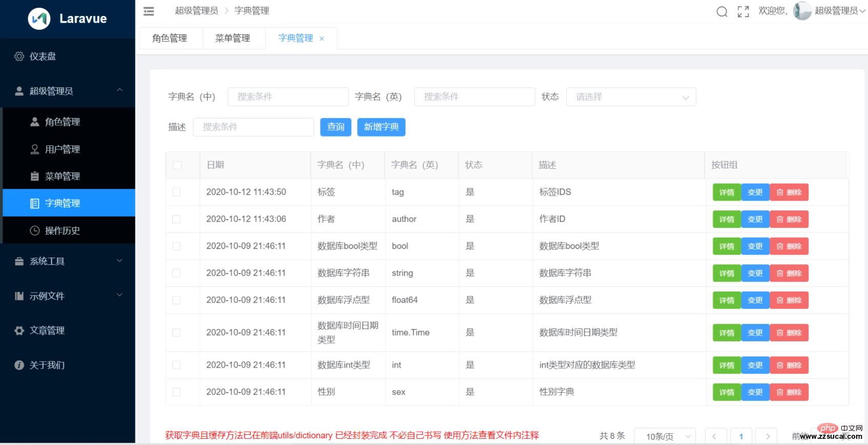
Task: Click the 用户管理 sidebar icon
Action: pyautogui.click(x=35, y=149)
